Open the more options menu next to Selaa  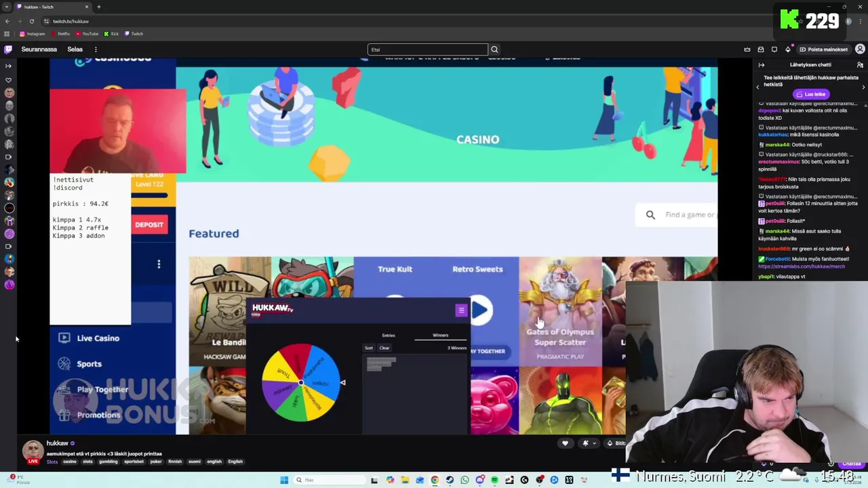96,49
